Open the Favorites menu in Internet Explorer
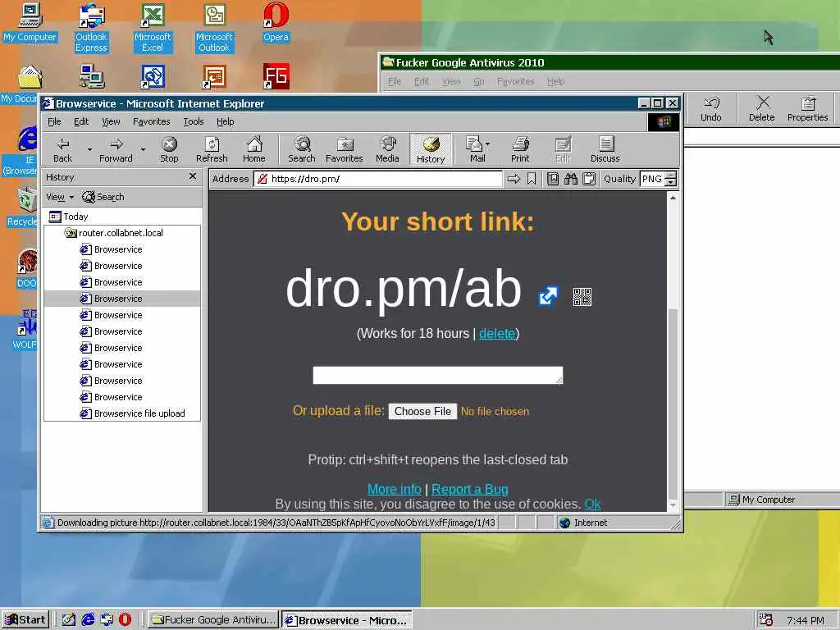 [x=151, y=121]
